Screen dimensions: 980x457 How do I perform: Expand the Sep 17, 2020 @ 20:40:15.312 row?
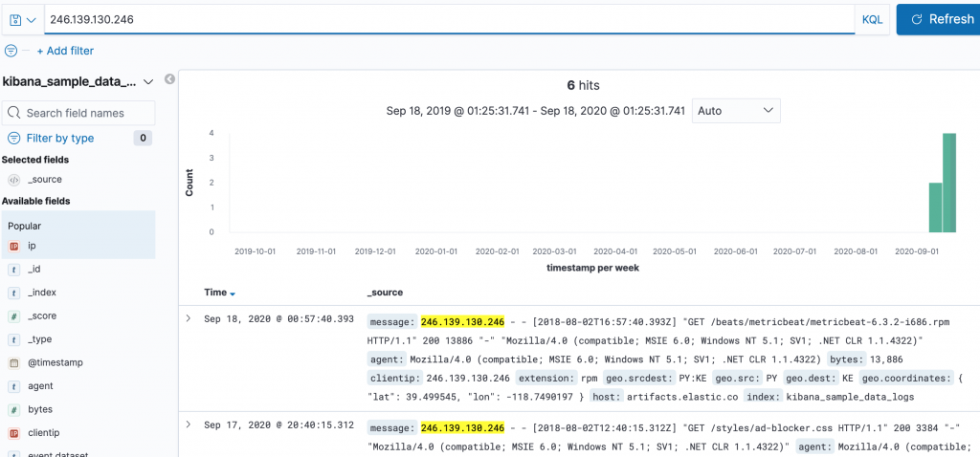pos(189,424)
